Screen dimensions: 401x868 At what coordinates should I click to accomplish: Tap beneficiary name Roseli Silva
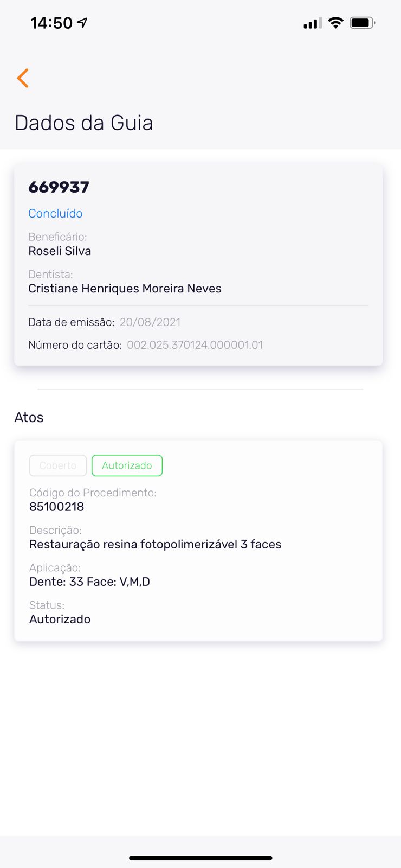pyautogui.click(x=60, y=251)
